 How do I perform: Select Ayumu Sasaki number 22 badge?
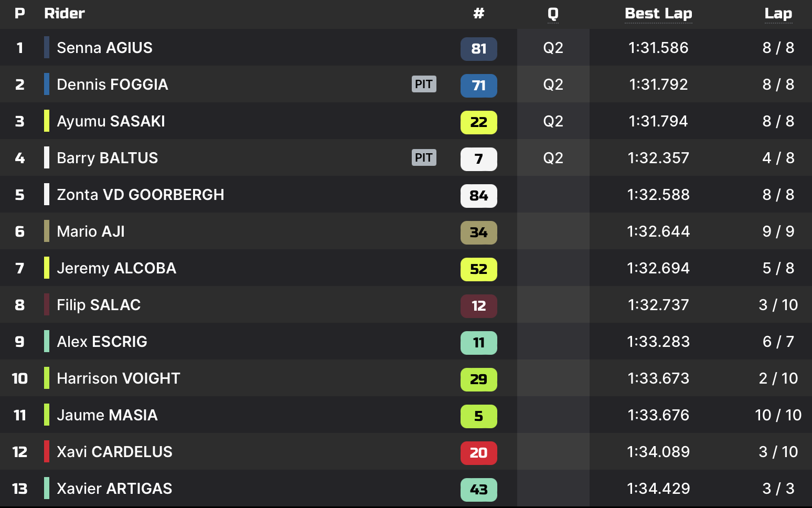click(x=478, y=122)
